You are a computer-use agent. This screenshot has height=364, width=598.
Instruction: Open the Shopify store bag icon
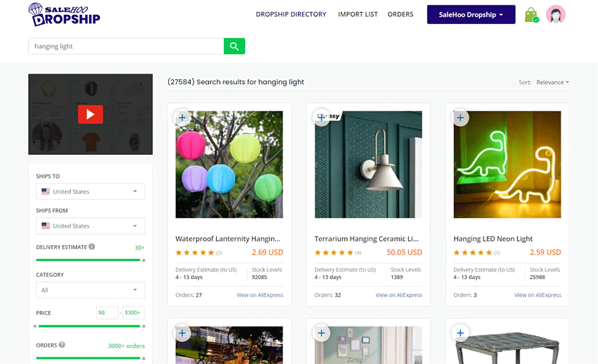pos(530,15)
